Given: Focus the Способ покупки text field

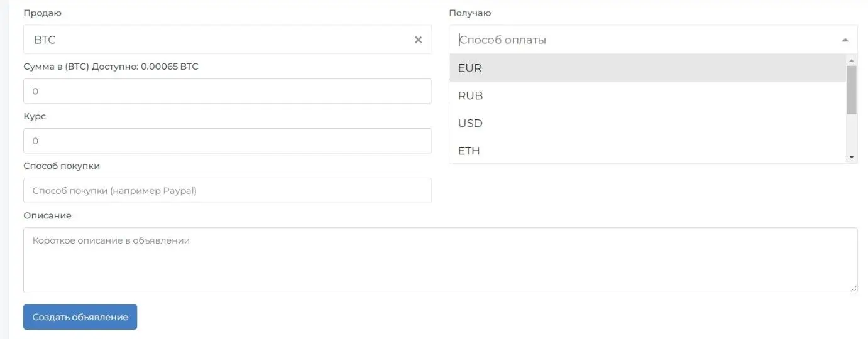Looking at the screenshot, I should click(228, 191).
